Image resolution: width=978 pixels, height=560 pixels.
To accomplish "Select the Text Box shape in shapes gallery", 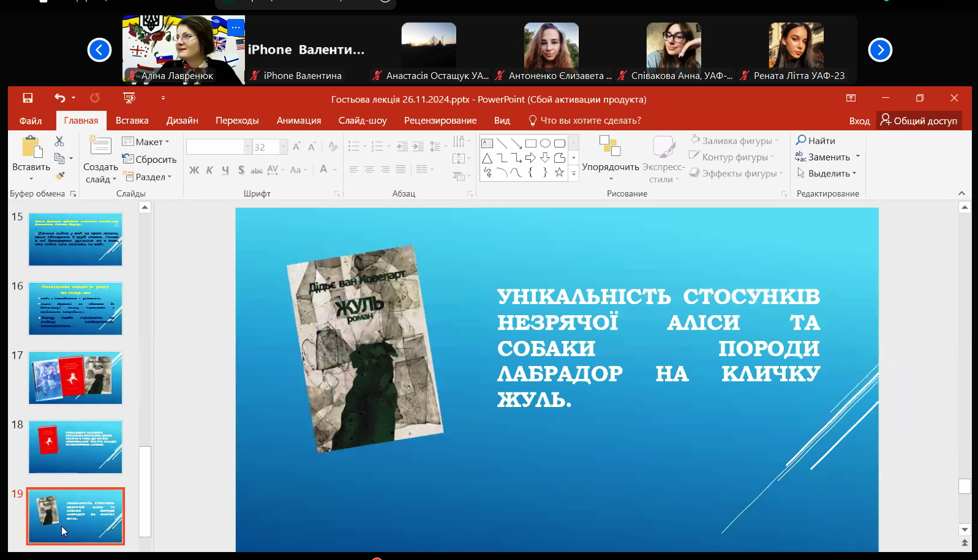I will 487,143.
